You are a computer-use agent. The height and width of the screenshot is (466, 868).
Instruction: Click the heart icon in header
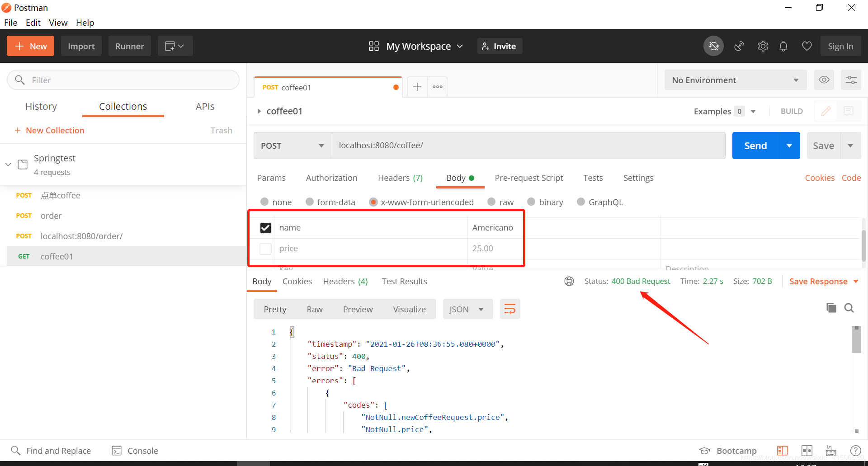[x=807, y=46]
